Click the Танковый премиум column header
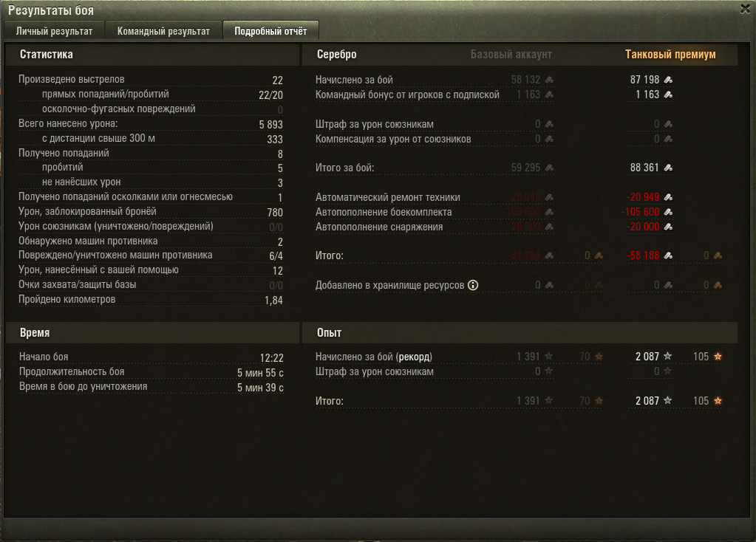Image resolution: width=756 pixels, height=542 pixels. point(670,55)
